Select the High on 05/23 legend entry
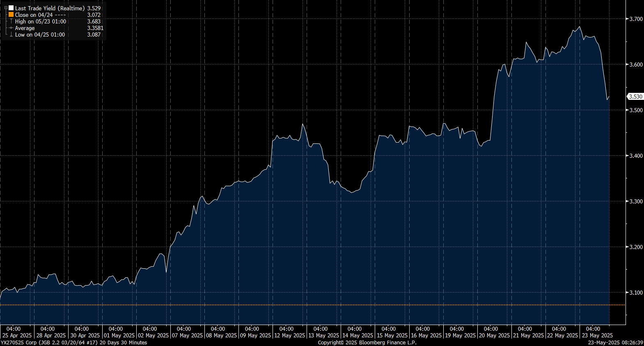Viewport: 644px width, 346px height. coord(40,21)
